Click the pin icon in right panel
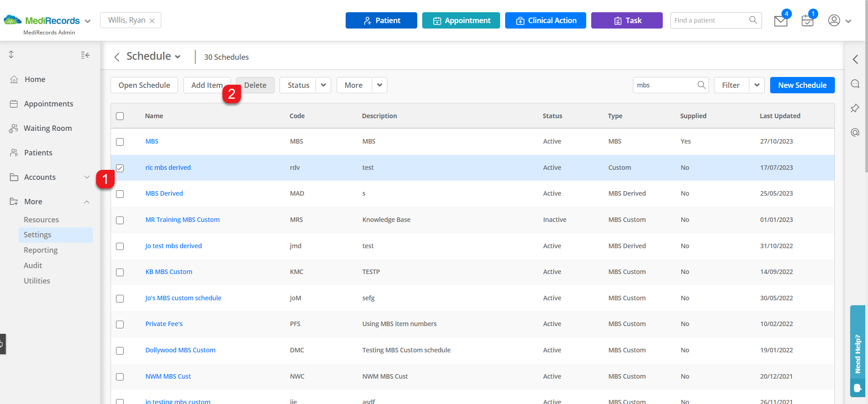The image size is (868, 404). click(x=855, y=108)
